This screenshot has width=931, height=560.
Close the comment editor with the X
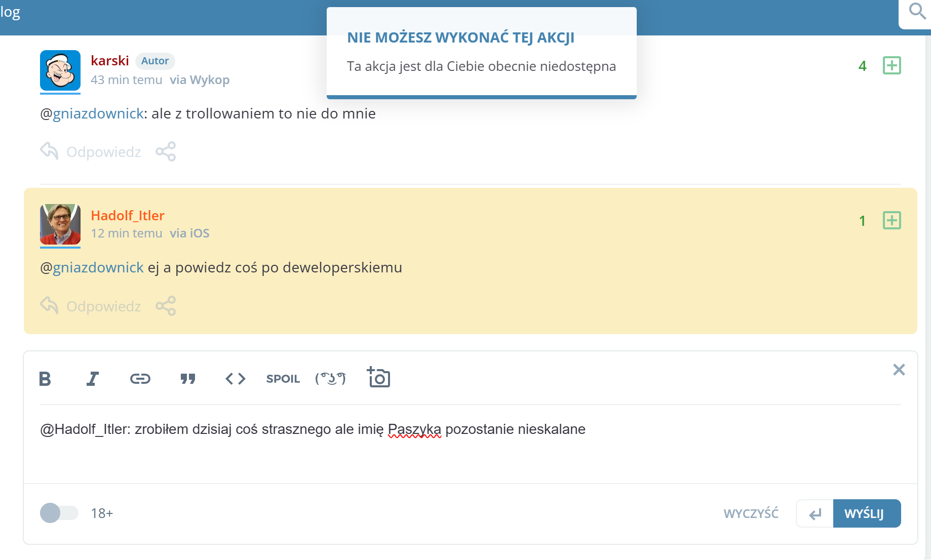(899, 370)
